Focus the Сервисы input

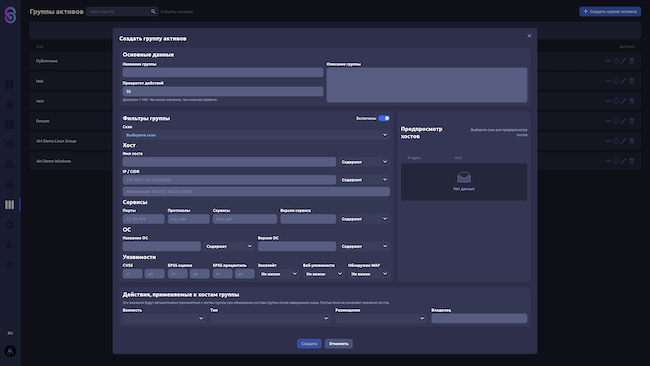pyautogui.click(x=245, y=219)
